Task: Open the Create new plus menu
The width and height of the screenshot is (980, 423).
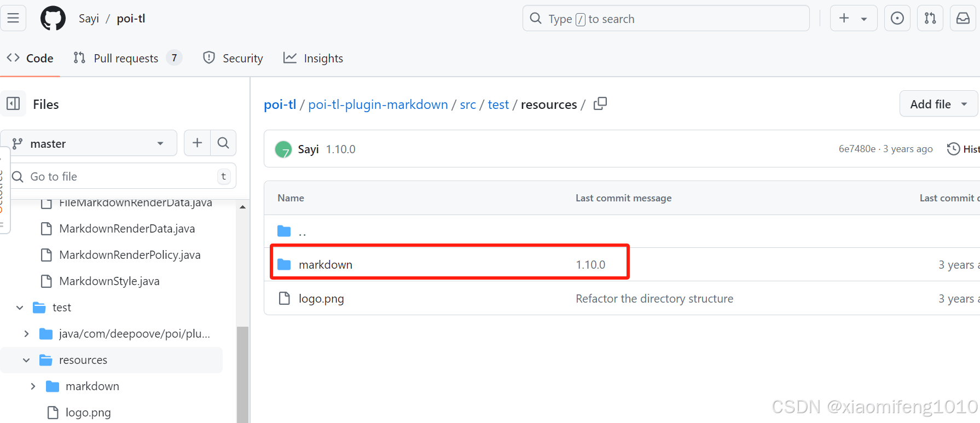Action: pyautogui.click(x=854, y=18)
